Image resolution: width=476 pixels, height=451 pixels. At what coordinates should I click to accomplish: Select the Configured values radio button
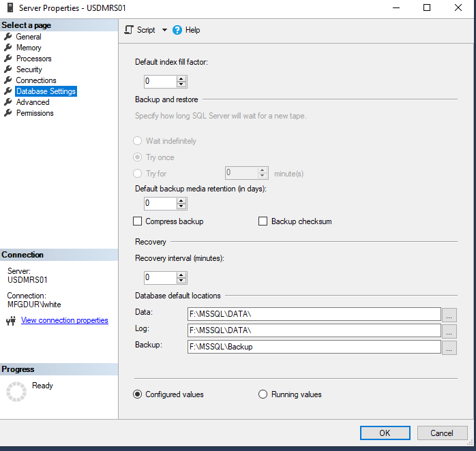tap(138, 394)
